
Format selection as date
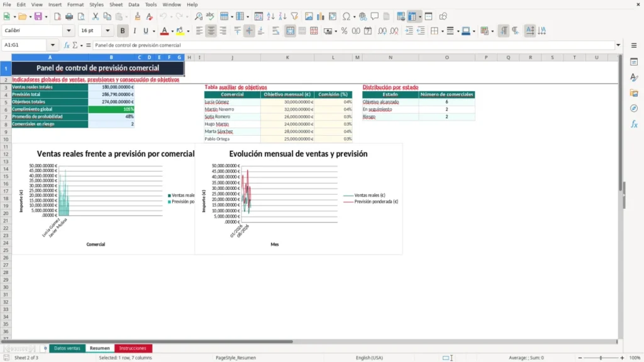(x=368, y=31)
